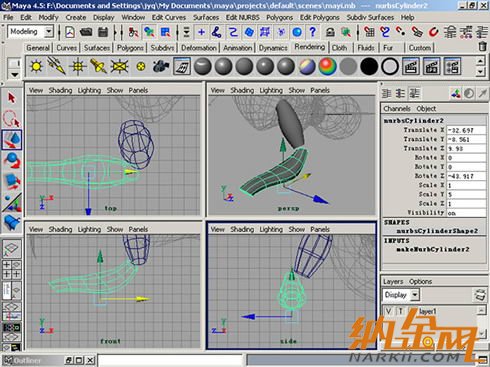Toggle layer1 visibility V box
Image resolution: width=490 pixels, height=367 pixels.
(x=389, y=311)
